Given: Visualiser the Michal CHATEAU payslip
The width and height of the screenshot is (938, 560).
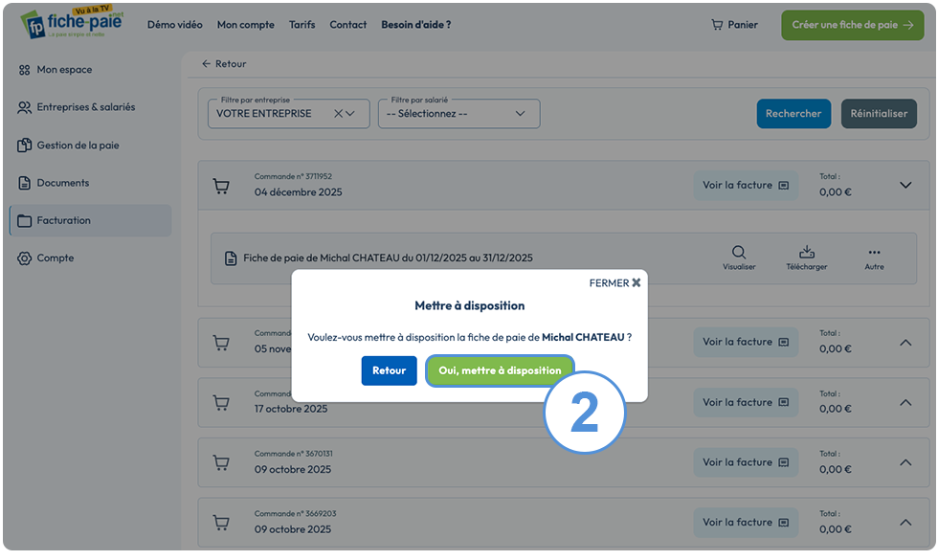Looking at the screenshot, I should (739, 258).
